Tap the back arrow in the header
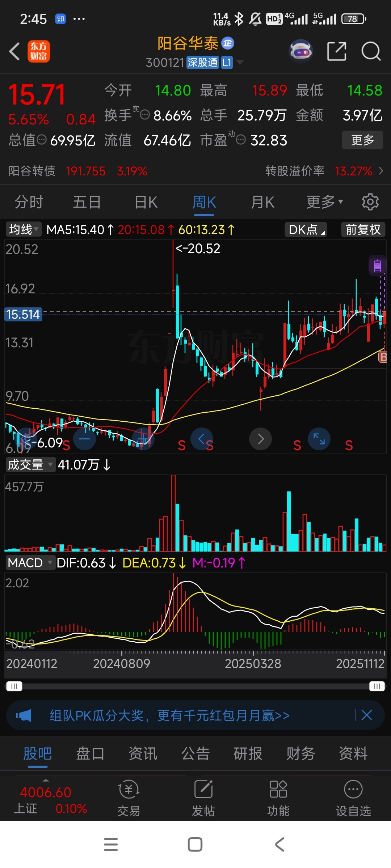 coord(14,51)
